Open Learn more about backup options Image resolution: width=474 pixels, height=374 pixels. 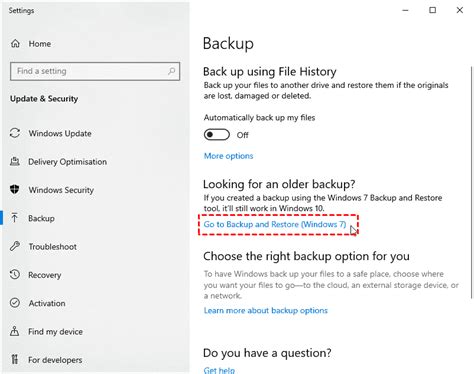click(266, 310)
